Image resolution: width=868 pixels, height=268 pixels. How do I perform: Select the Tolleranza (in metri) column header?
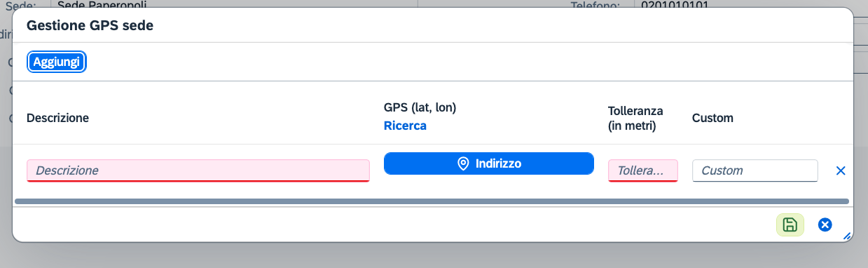[635, 119]
